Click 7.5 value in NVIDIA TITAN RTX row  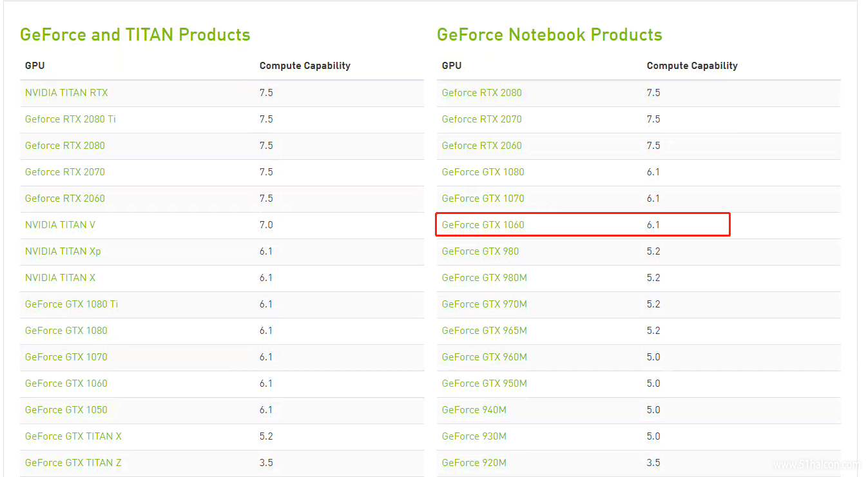click(x=266, y=93)
